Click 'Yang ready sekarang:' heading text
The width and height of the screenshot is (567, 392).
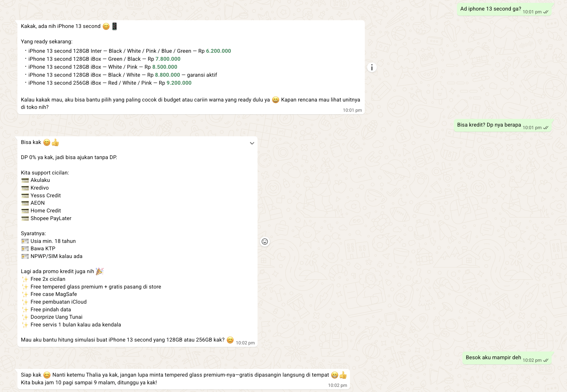click(x=46, y=42)
